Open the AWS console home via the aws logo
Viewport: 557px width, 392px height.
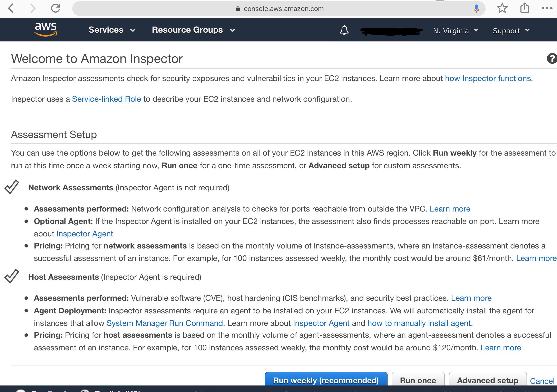[x=46, y=30]
